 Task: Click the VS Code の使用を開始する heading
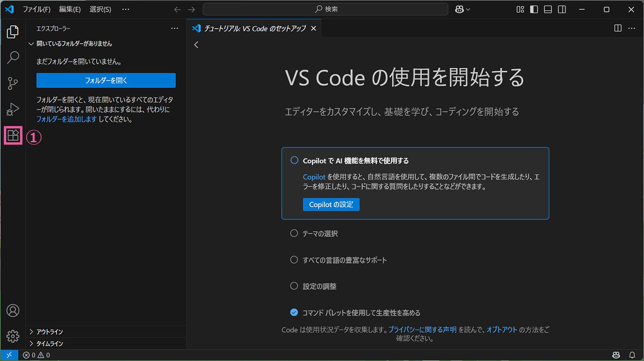point(405,77)
